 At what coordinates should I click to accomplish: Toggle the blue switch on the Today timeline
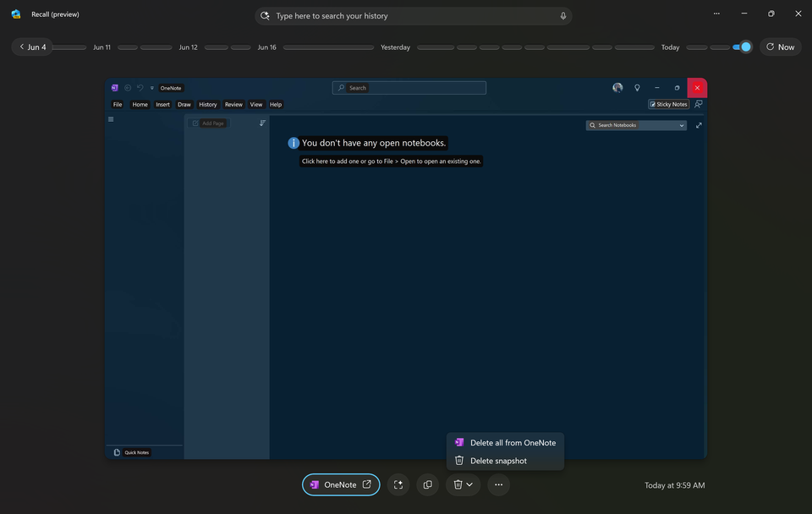(x=740, y=46)
